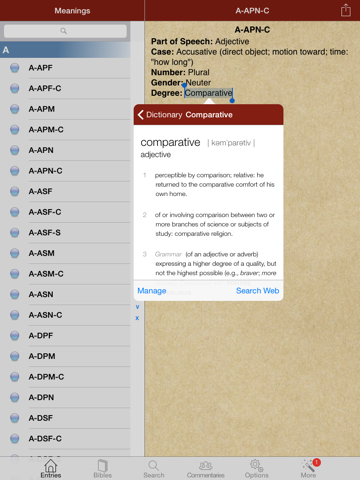
Task: Click the Meanings panel title
Action: 72,11
